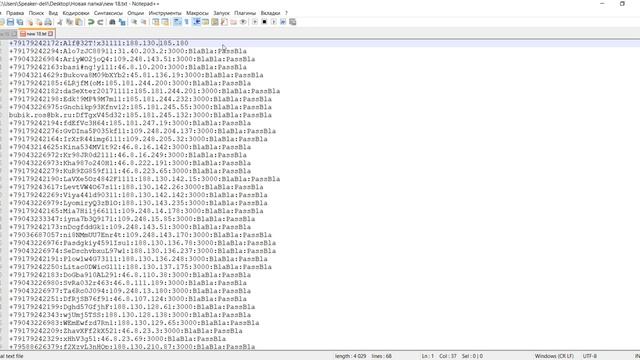Click the line with +79179243617
This screenshot has width=640, height=360.
[136, 187]
